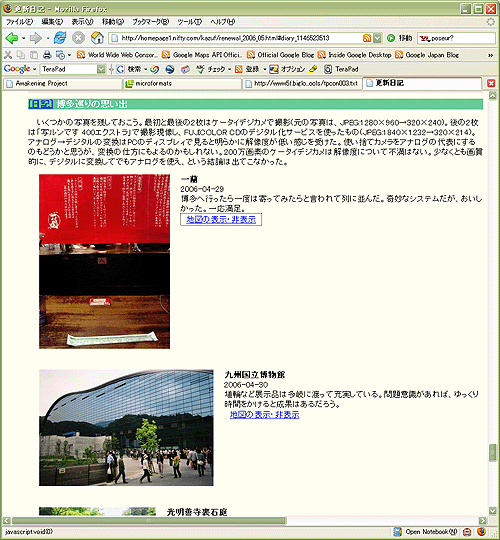The width and height of the screenshot is (500, 540).
Task: Click the highlighter pen icon
Action: [313, 69]
